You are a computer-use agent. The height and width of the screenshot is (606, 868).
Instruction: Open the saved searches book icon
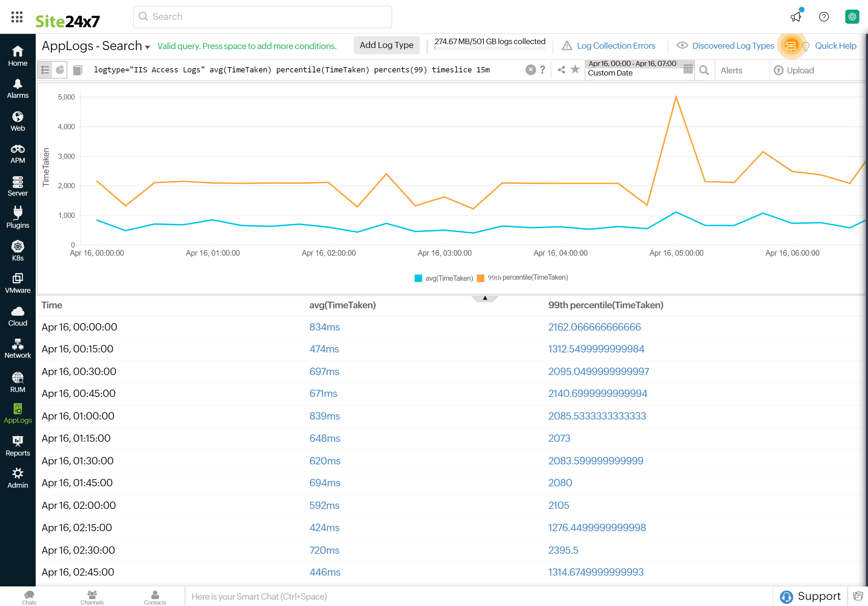point(78,70)
